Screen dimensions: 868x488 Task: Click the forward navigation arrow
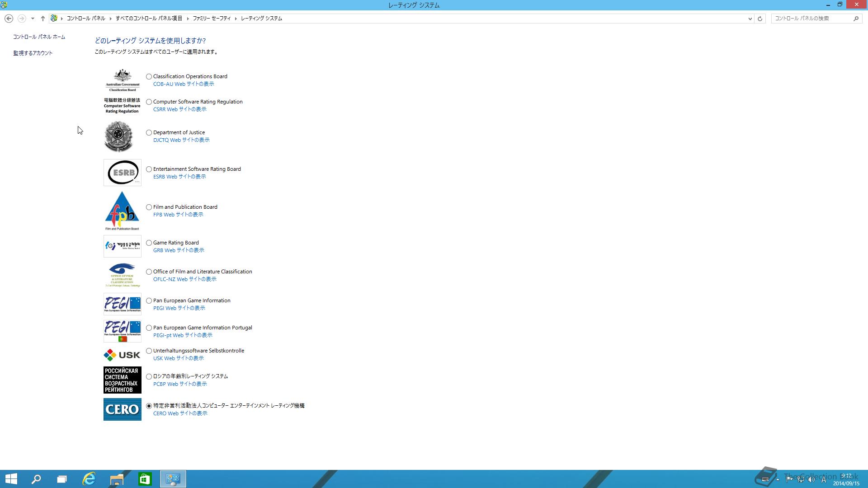(21, 19)
